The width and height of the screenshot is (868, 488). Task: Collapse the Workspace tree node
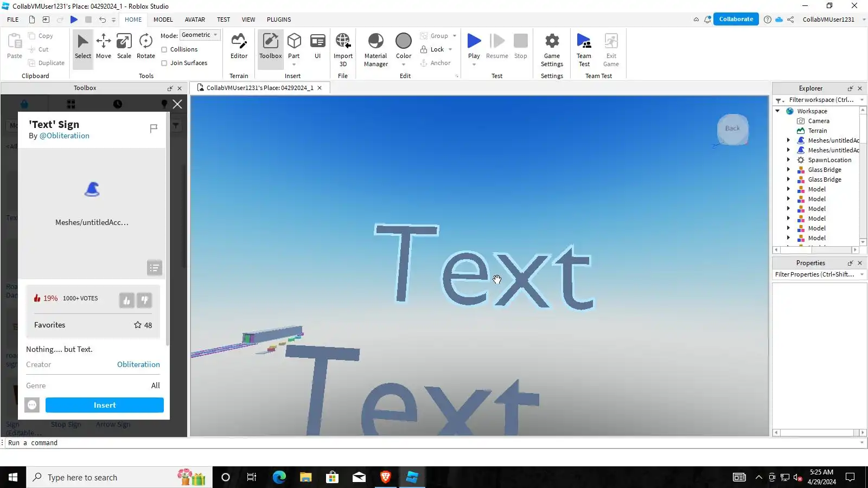(777, 111)
